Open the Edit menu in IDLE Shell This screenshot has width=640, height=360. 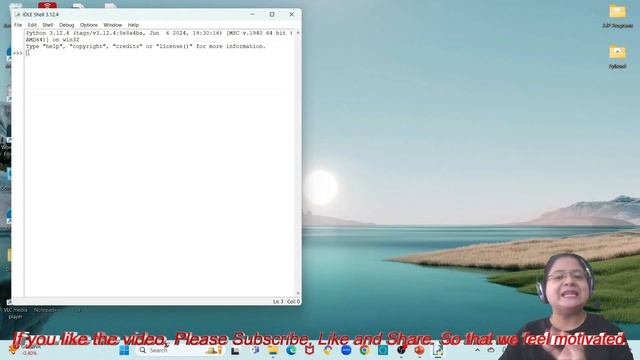pyautogui.click(x=32, y=25)
